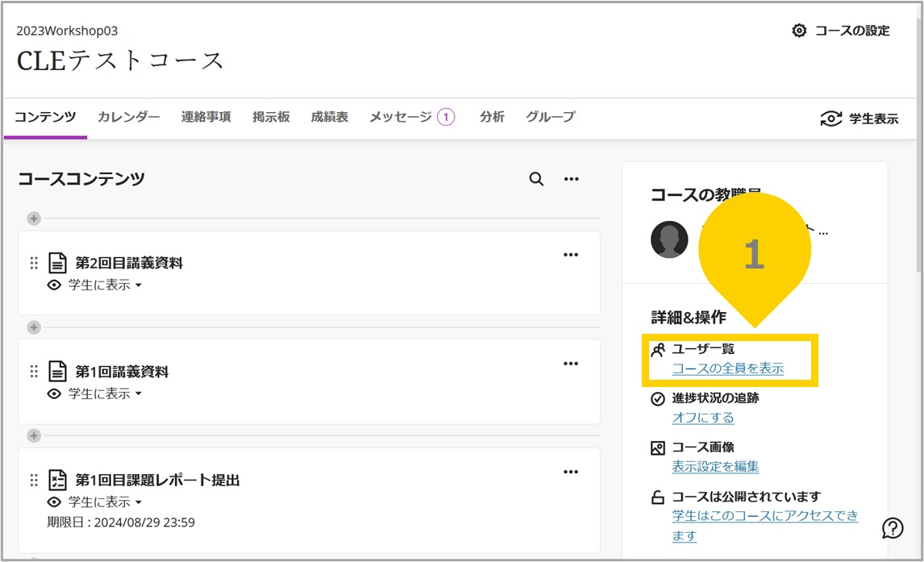The height and width of the screenshot is (562, 924).
Task: Click the 第1回講義資料 document icon
Action: [x=57, y=371]
